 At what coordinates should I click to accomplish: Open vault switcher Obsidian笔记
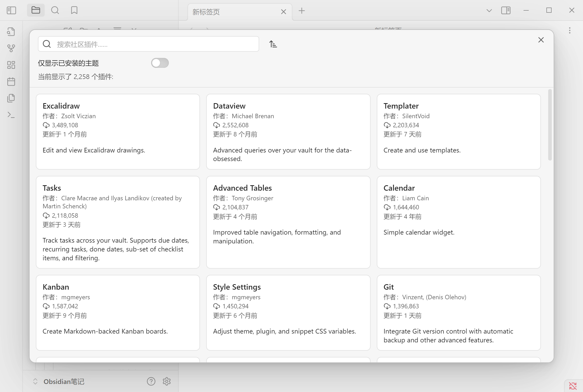(x=64, y=381)
